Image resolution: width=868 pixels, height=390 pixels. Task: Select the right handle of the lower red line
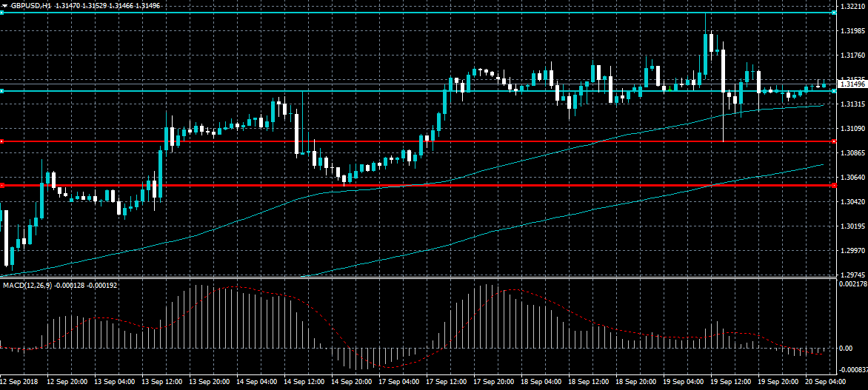pos(834,185)
